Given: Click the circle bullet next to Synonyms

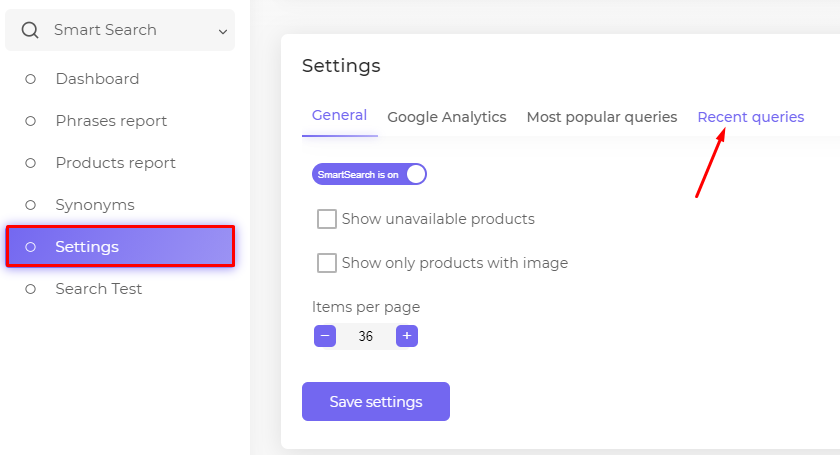Looking at the screenshot, I should (x=31, y=205).
